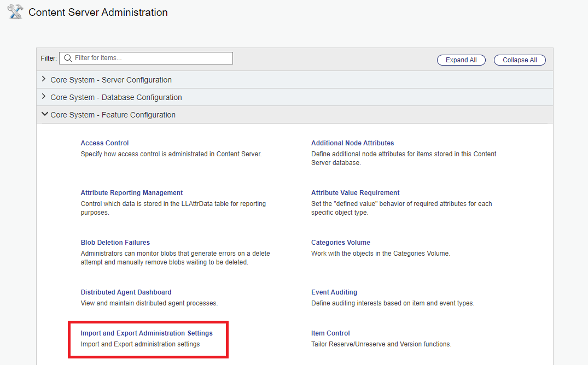This screenshot has height=365, width=588.
Task: Go to Attribute Reporting Management
Action: click(x=131, y=193)
